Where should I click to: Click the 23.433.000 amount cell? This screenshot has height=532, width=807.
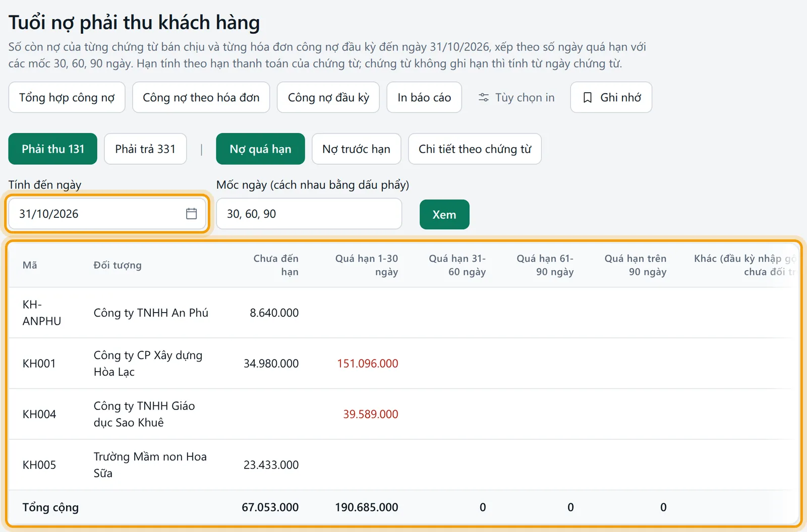[x=271, y=465]
